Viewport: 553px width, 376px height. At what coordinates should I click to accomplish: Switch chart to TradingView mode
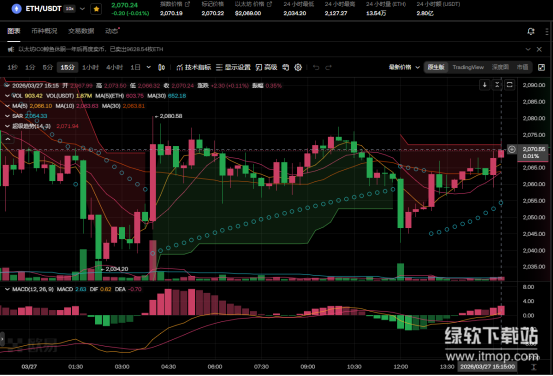coord(468,67)
